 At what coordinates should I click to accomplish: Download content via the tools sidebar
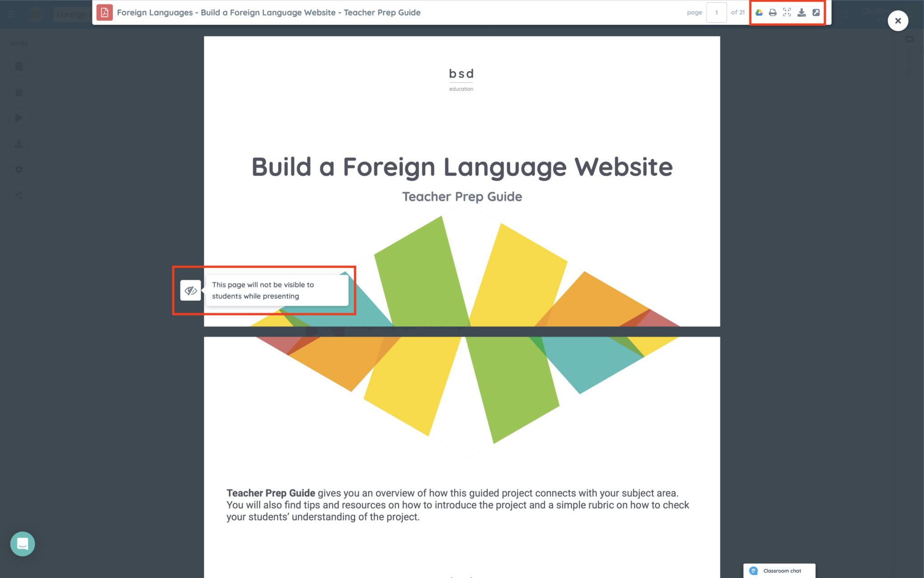(x=19, y=144)
